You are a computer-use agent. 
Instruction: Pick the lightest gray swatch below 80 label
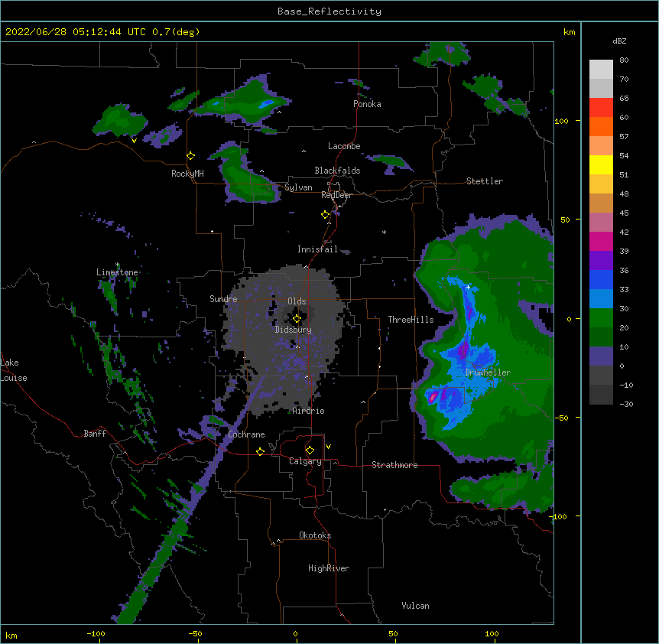601,70
